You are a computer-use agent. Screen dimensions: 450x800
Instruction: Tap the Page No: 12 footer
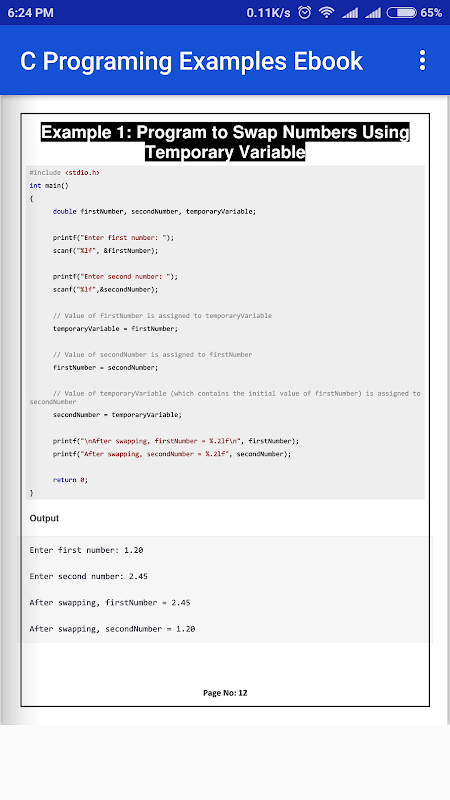225,693
